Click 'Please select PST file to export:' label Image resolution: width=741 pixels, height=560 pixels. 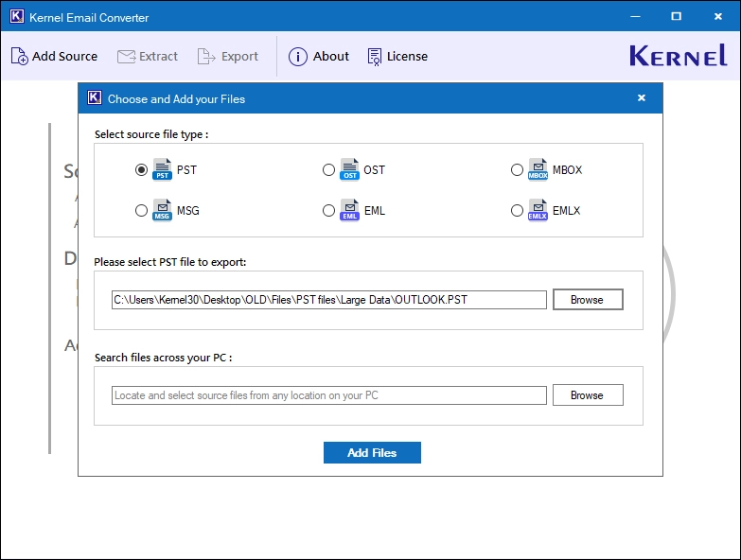(x=170, y=262)
